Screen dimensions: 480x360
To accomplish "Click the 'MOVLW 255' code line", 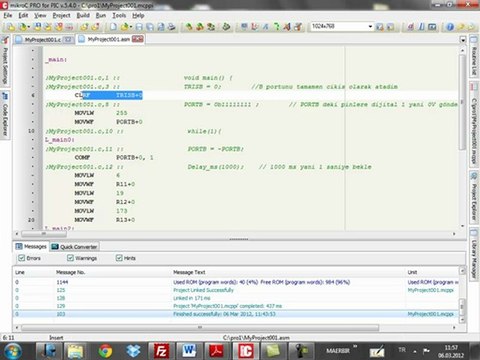I will pyautogui.click(x=101, y=113).
